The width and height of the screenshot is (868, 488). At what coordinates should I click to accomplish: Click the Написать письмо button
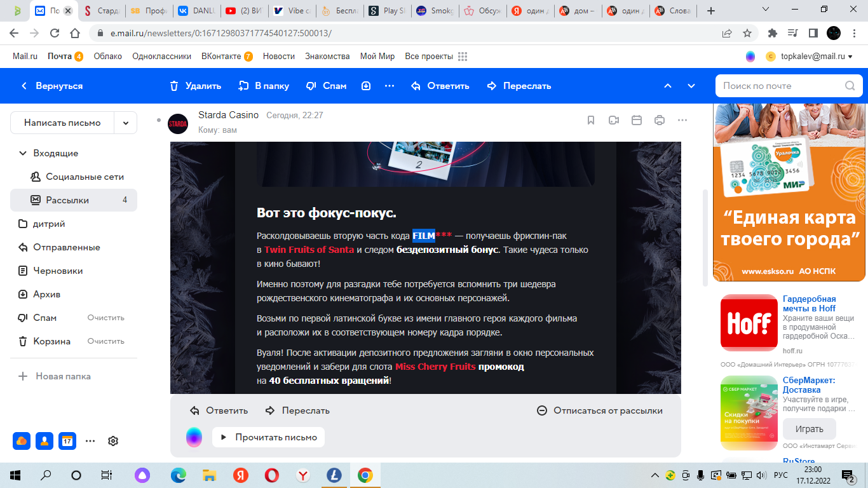[62, 123]
